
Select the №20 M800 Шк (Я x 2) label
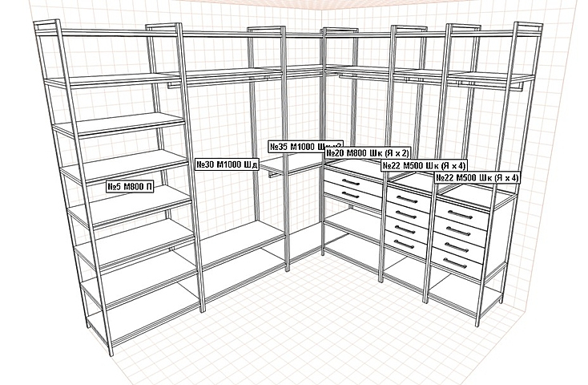click(368, 153)
